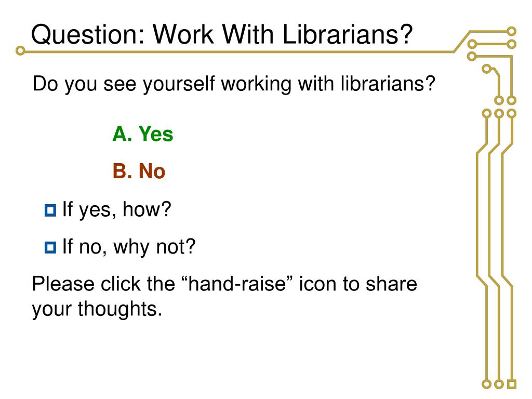Click the blue square bullet beside 'If no, why not?'

pyautogui.click(x=50, y=247)
